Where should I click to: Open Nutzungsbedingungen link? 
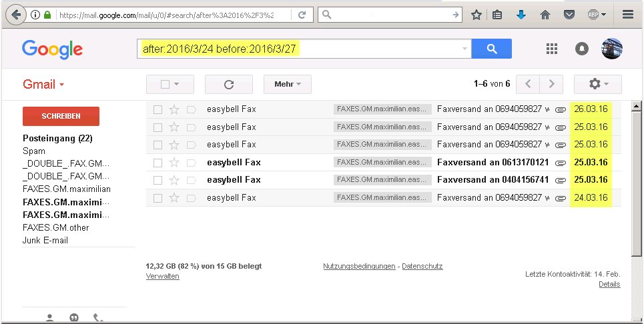[x=359, y=266]
